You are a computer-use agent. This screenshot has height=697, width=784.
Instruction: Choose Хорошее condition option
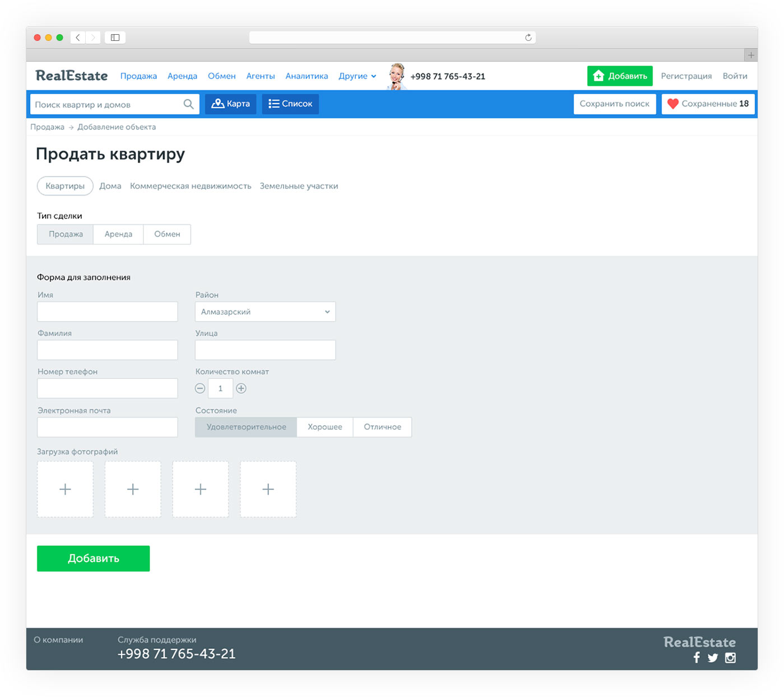click(324, 427)
